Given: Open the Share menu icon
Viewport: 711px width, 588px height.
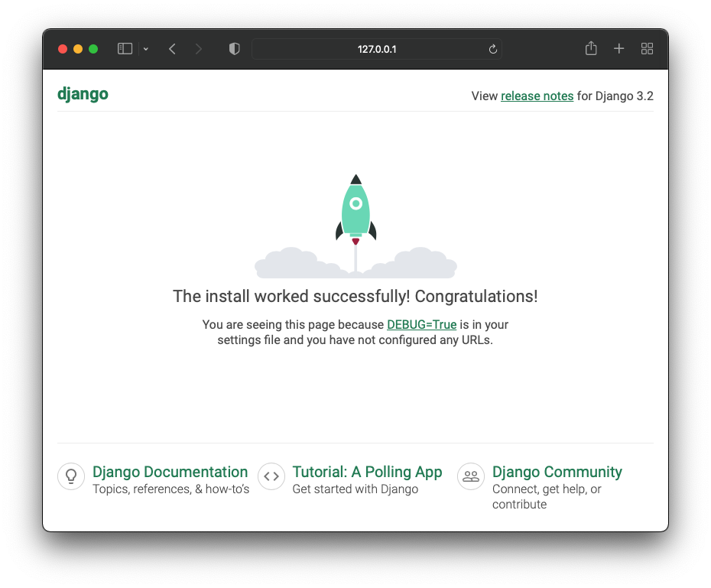Looking at the screenshot, I should tap(591, 48).
